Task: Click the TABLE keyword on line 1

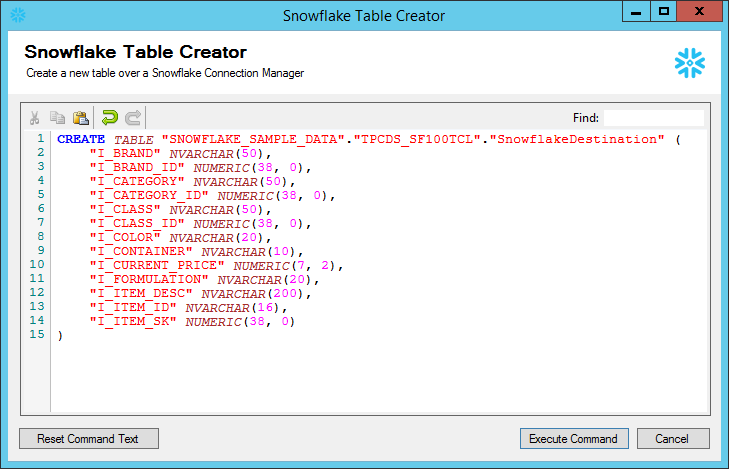Action: pyautogui.click(x=133, y=139)
